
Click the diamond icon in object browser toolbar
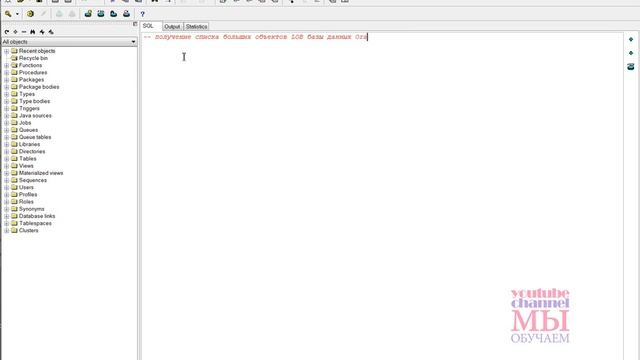point(16,32)
